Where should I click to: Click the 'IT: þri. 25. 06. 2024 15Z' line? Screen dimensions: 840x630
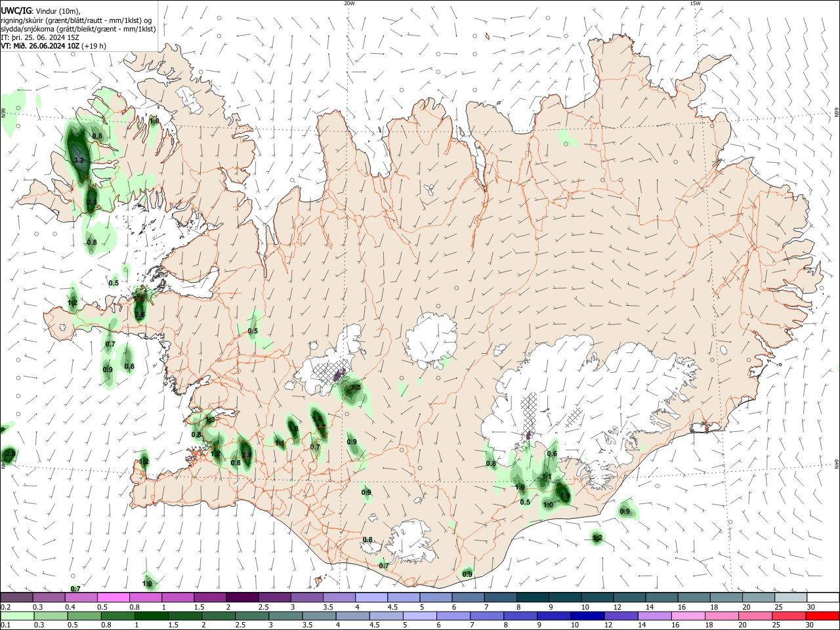coord(40,37)
